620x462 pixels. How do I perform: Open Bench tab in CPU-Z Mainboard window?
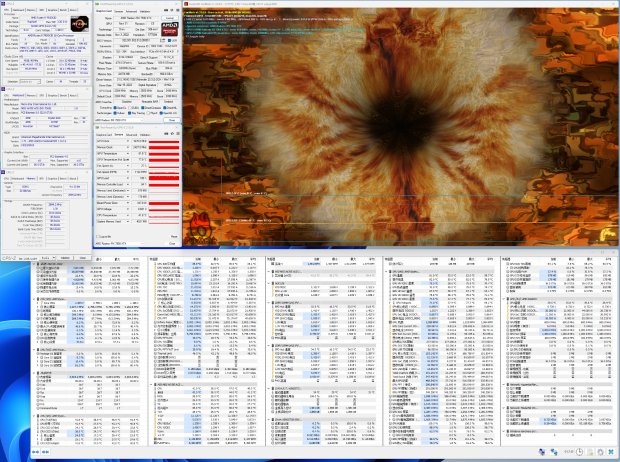63,95
